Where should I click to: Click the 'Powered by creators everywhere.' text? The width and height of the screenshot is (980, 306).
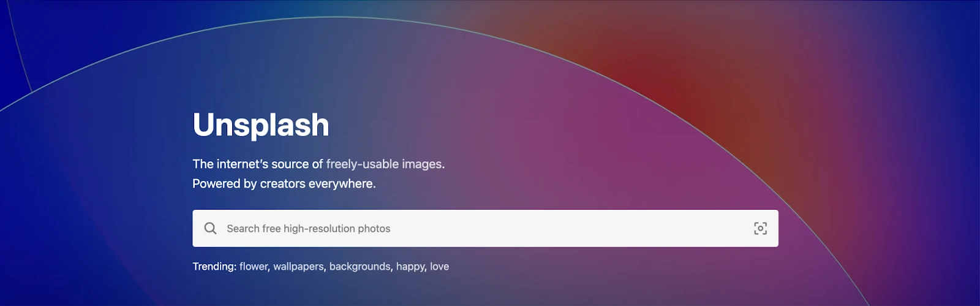point(284,184)
